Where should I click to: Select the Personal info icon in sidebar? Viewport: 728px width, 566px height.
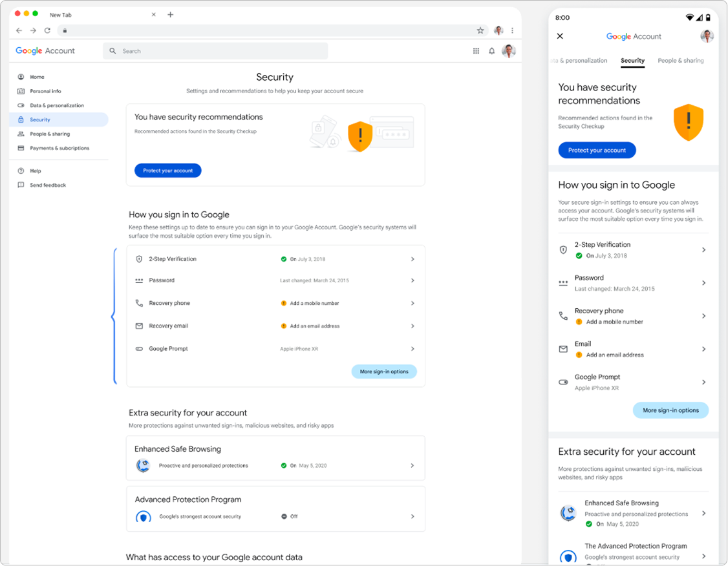(21, 90)
